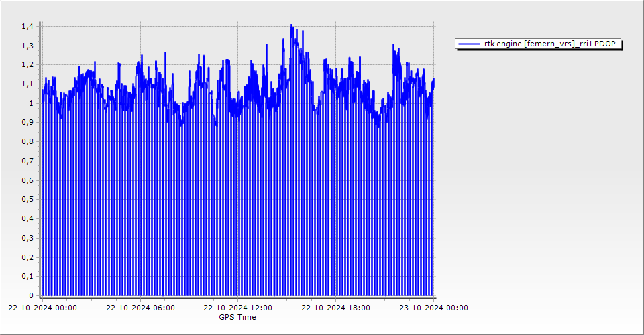
Task: Click the 1,1 Y-axis tick label
Action: pos(27,84)
